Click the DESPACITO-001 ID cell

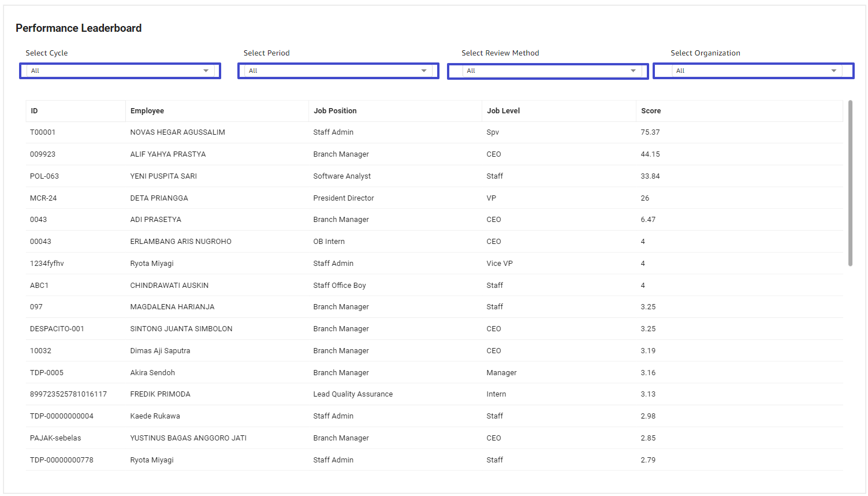[76, 329]
